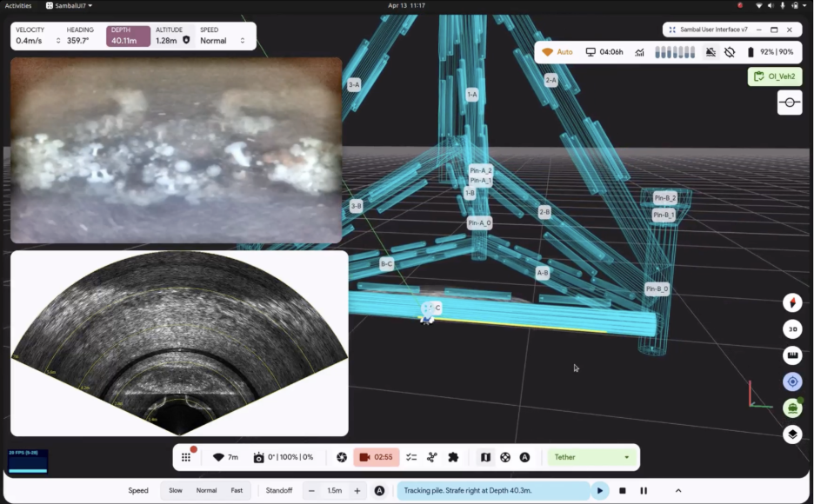814x504 pixels.
Task: Open the Speed Normal dropdown in telemetry panel
Action: point(223,41)
